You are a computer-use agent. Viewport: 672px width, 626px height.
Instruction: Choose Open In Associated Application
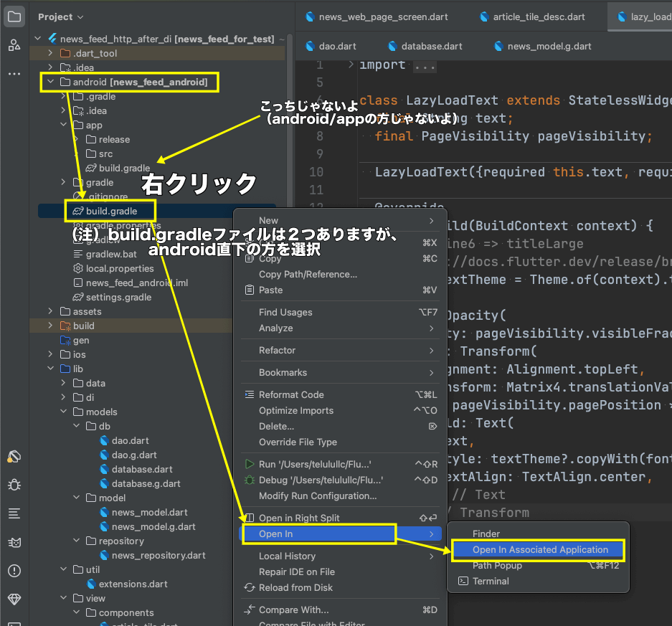coord(539,550)
